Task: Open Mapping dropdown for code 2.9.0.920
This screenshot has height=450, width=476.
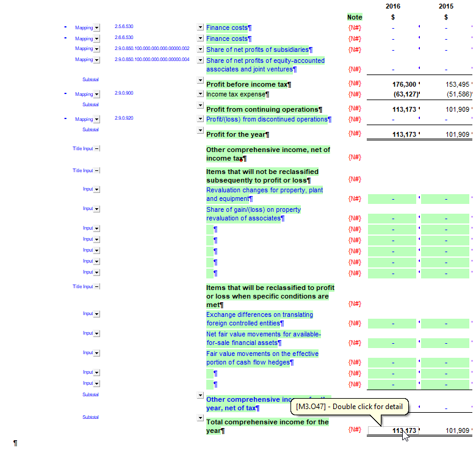Action: coord(96,119)
